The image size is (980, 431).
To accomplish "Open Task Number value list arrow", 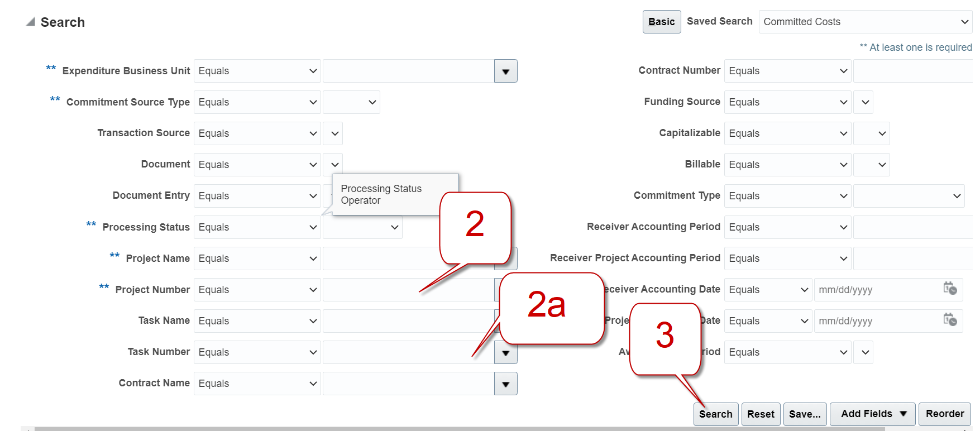I will click(505, 353).
